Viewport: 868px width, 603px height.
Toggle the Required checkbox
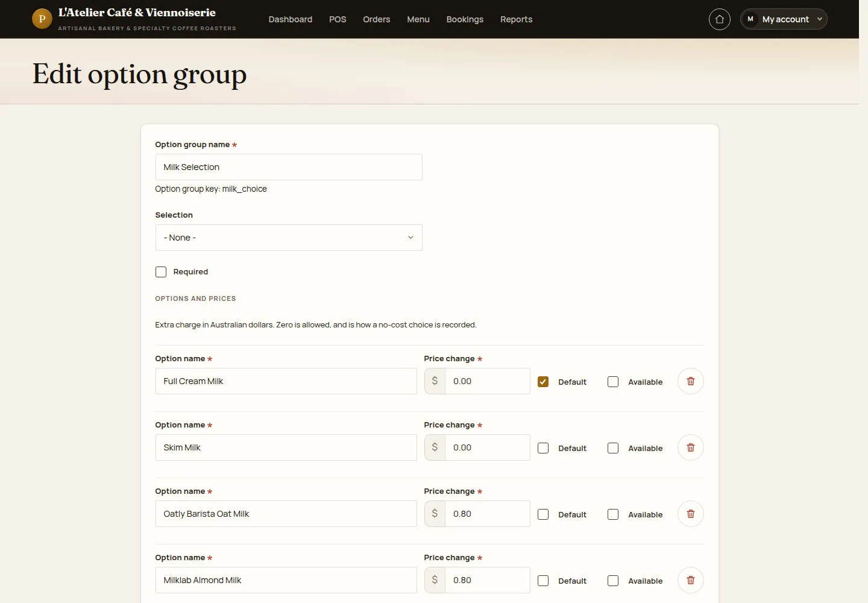pos(161,272)
